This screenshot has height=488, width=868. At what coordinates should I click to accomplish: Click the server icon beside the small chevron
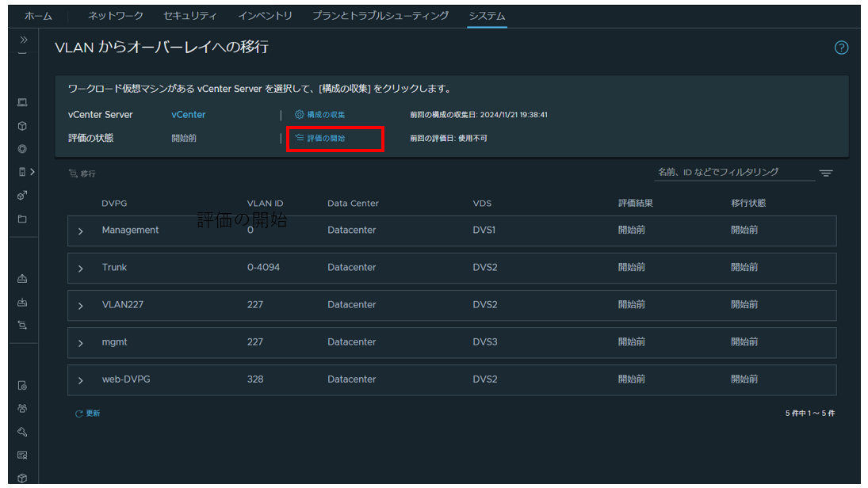22,172
